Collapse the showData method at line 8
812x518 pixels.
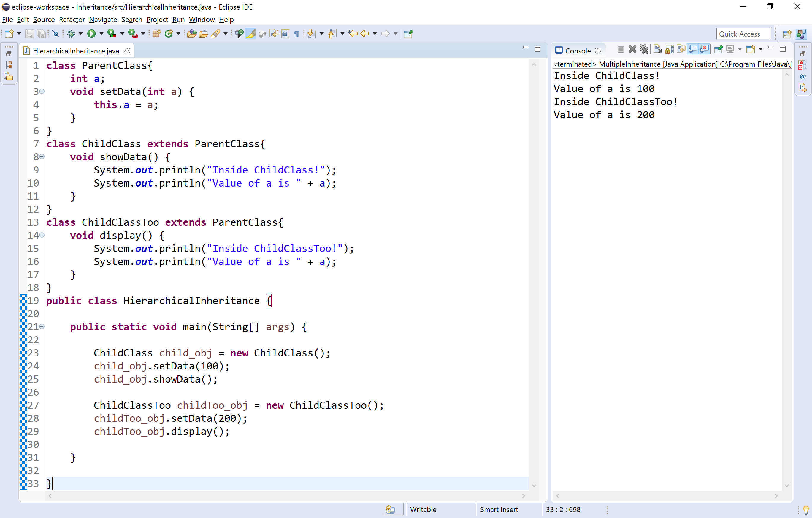pyautogui.click(x=42, y=157)
